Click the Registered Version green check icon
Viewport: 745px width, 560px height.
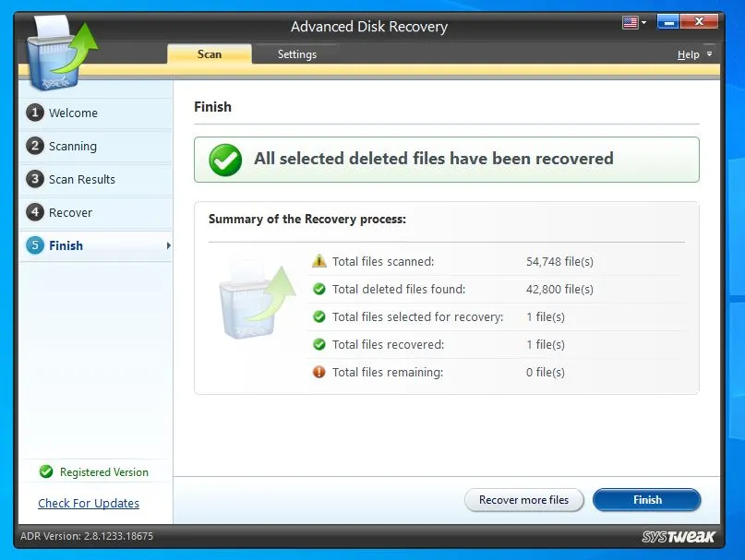[x=46, y=471]
